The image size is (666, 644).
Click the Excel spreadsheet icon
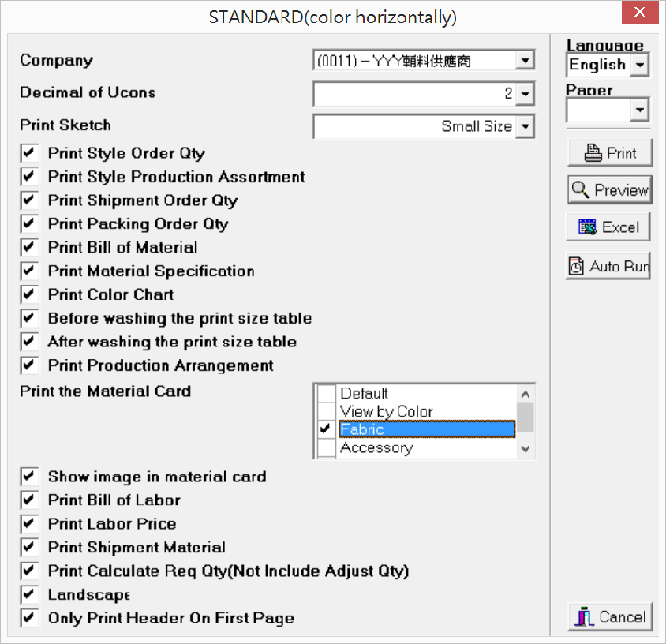point(587,227)
